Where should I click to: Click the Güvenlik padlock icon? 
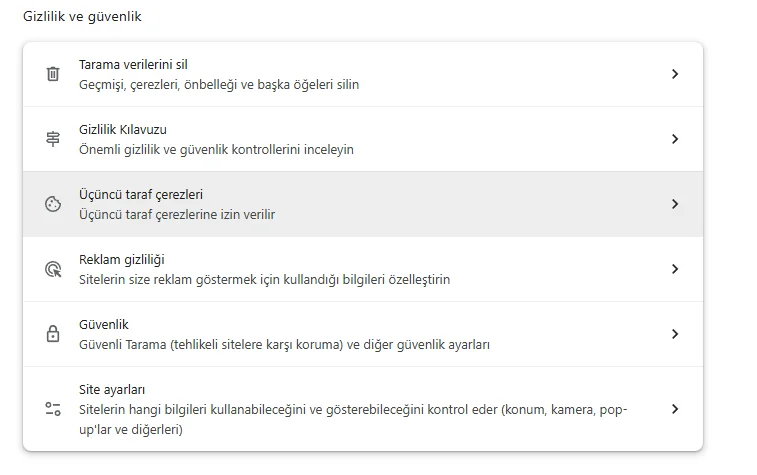click(x=53, y=334)
